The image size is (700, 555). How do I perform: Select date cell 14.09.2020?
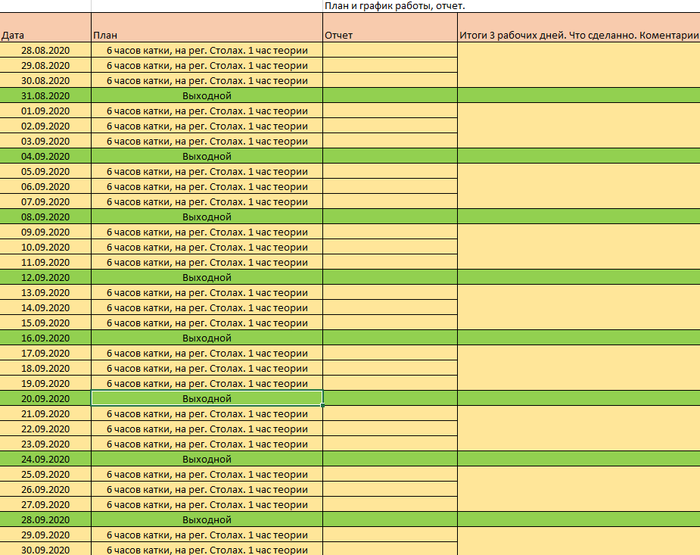click(46, 308)
